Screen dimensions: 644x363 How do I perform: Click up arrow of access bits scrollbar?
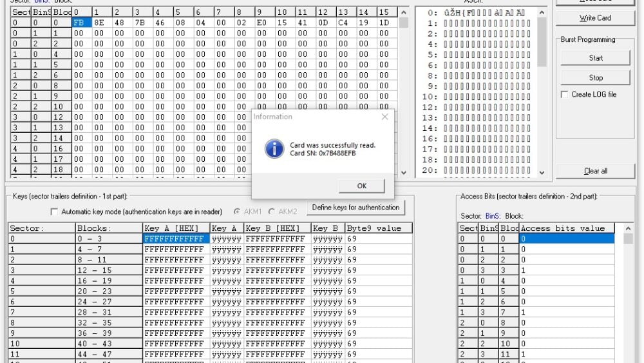tap(628, 229)
